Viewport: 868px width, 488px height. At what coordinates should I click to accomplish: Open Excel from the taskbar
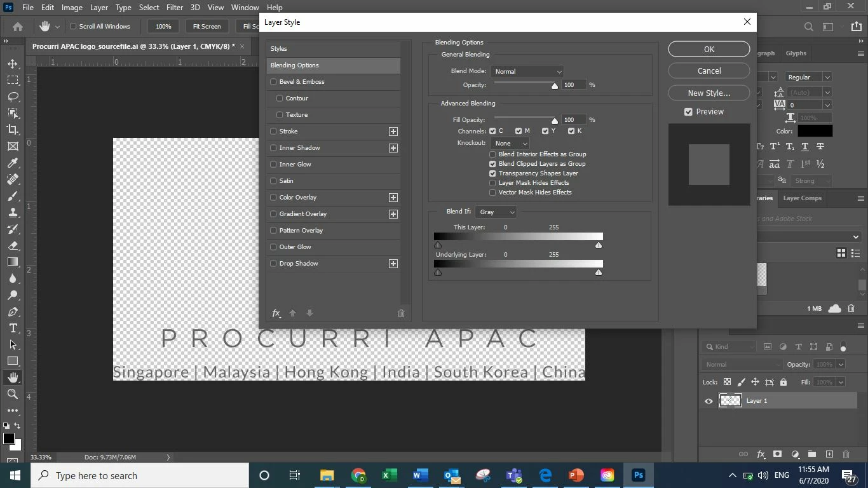(390, 475)
